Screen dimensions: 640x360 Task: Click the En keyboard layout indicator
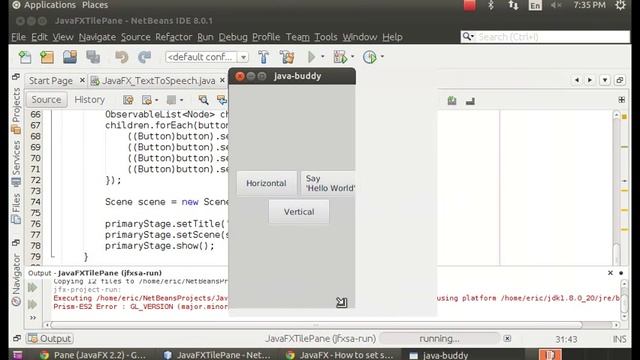(x=535, y=5)
